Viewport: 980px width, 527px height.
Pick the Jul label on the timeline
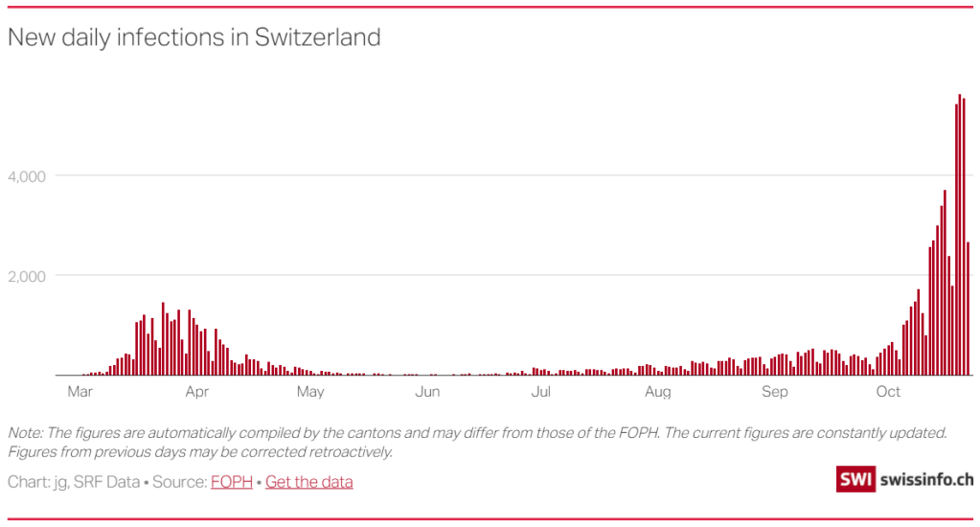pos(540,392)
